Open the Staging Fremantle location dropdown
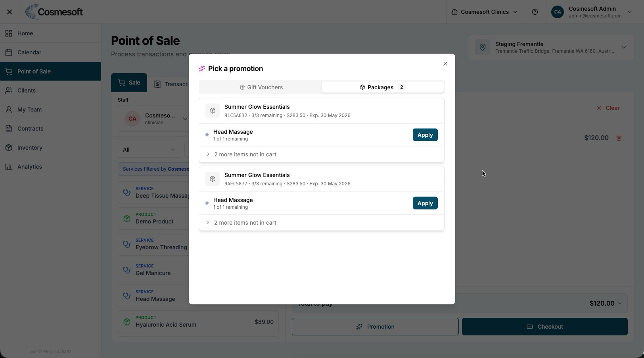 point(551,47)
